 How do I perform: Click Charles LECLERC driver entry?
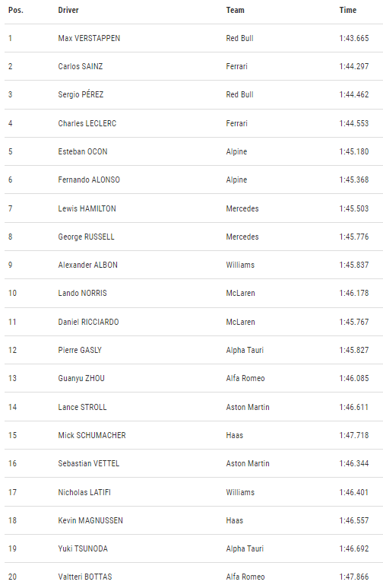87,123
